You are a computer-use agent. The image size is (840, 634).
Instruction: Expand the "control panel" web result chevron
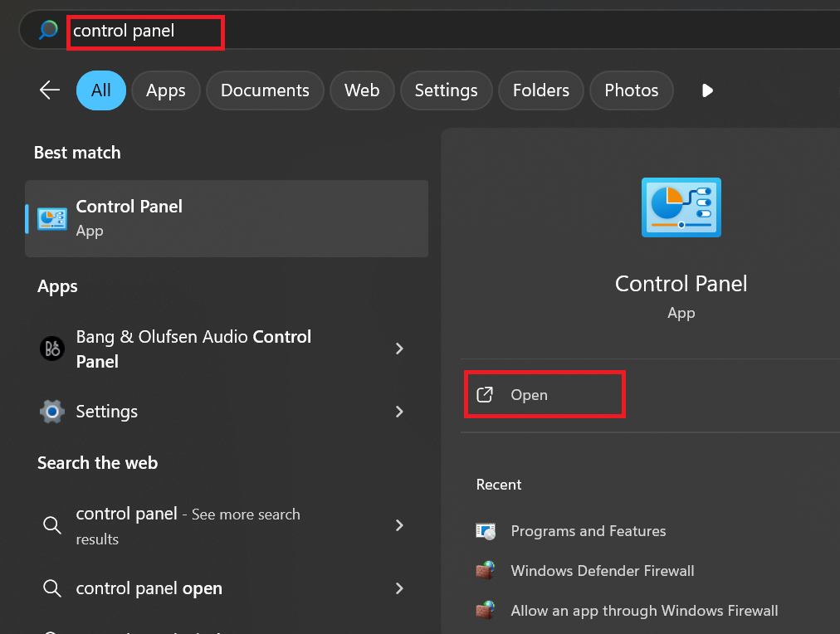[x=399, y=525]
